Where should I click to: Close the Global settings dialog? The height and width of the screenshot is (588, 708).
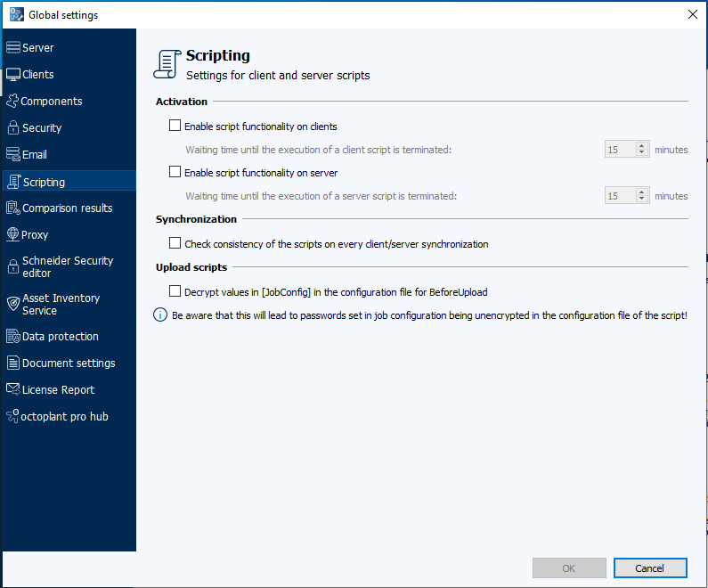click(692, 14)
